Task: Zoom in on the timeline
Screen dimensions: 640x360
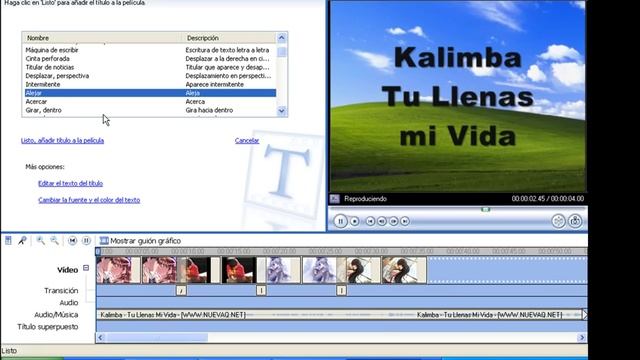Action: tap(40, 240)
